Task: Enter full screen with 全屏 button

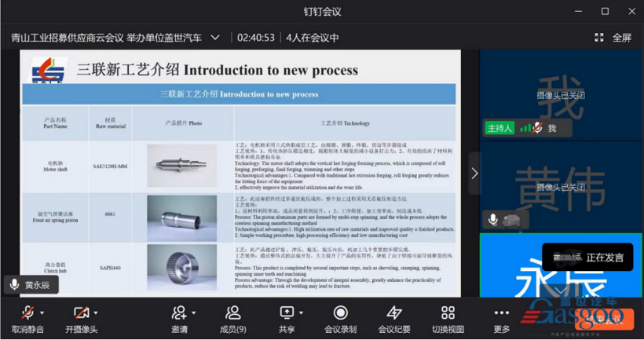Action: tap(613, 38)
